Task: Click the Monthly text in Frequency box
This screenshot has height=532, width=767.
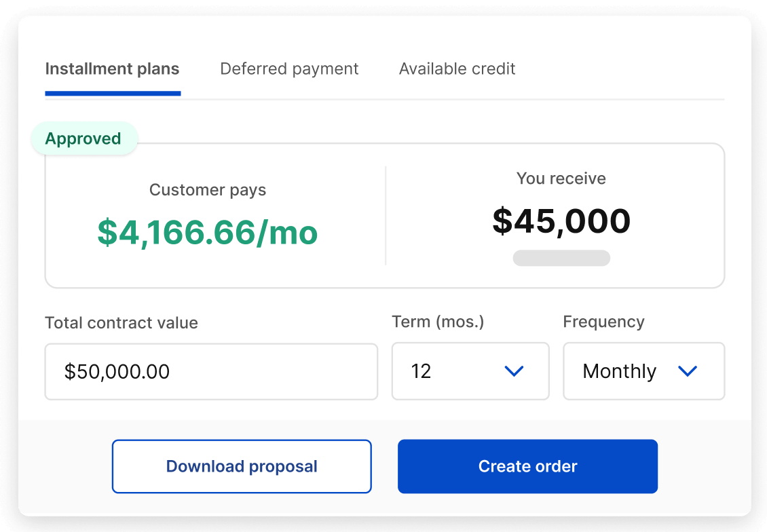Action: 619,371
